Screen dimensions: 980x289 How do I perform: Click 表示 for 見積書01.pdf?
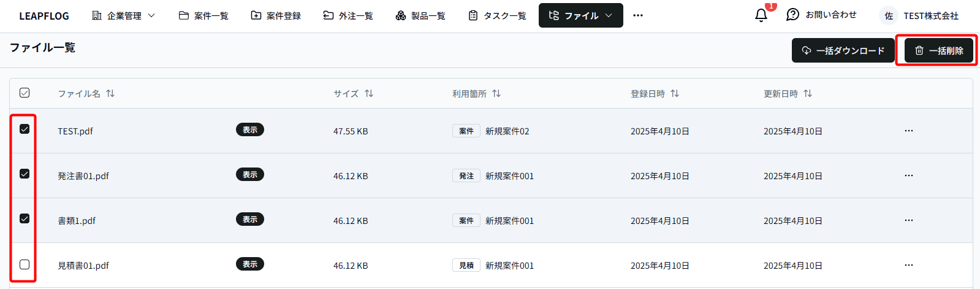click(250, 264)
